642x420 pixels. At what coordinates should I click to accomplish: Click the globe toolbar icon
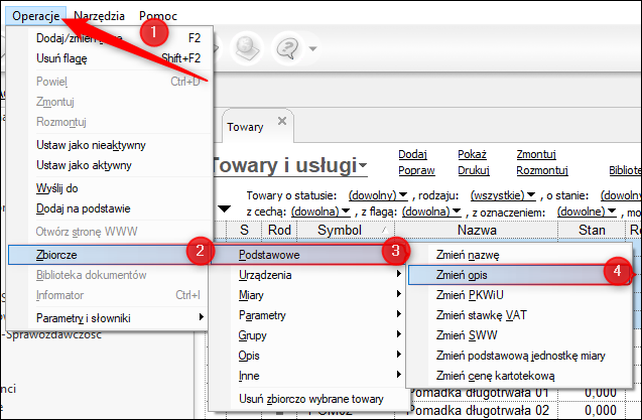coord(247,48)
